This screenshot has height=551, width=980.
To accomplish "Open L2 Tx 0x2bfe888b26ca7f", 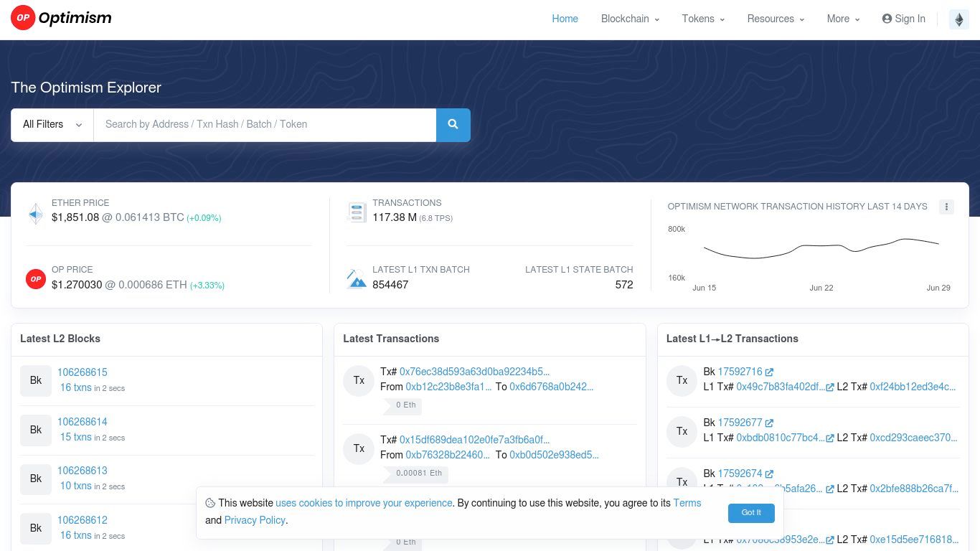I will [x=914, y=489].
